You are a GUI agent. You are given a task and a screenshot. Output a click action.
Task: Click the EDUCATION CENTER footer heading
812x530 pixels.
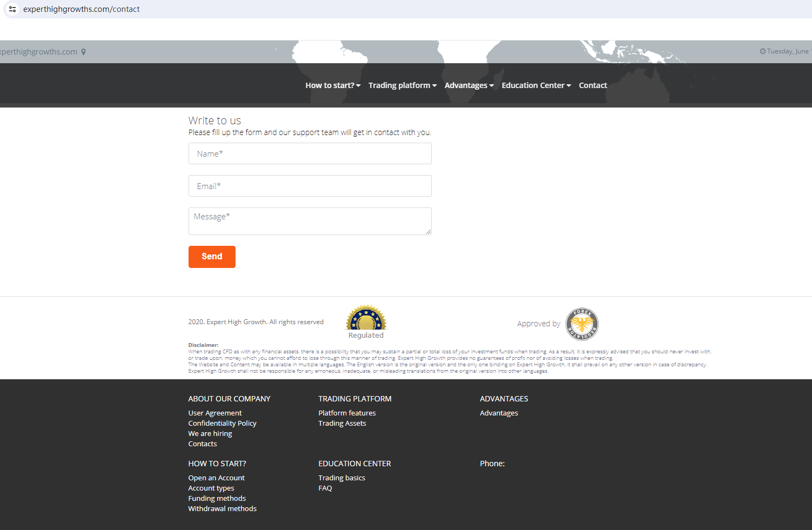354,464
